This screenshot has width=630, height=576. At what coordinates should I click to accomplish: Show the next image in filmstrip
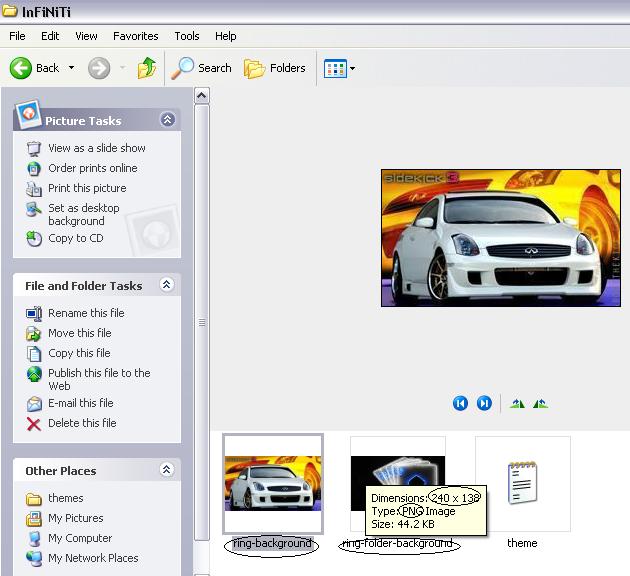click(x=484, y=403)
